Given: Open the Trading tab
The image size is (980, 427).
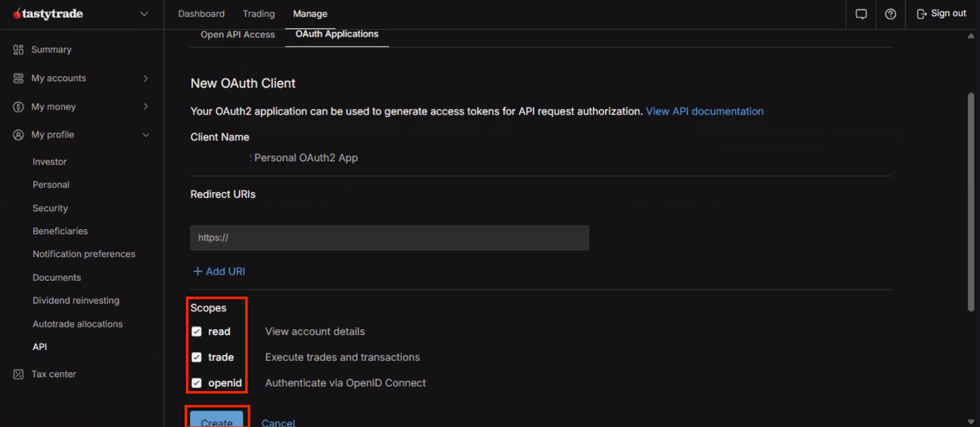Looking at the screenshot, I should [259, 14].
